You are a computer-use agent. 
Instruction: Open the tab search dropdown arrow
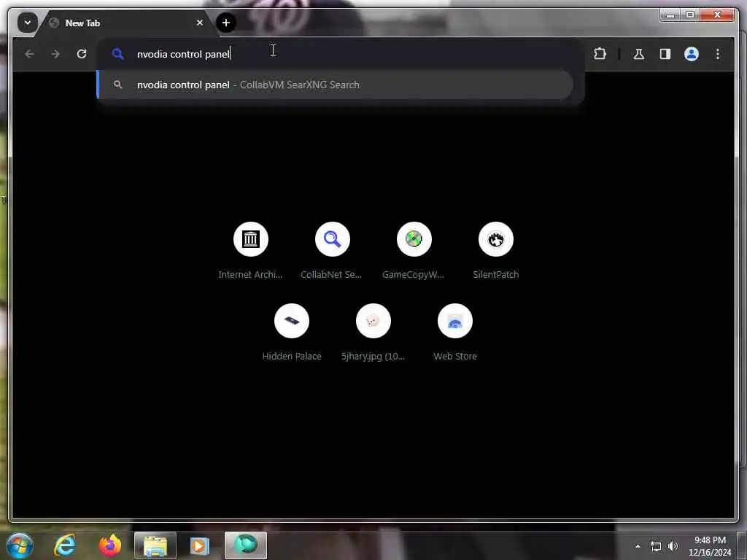point(28,23)
